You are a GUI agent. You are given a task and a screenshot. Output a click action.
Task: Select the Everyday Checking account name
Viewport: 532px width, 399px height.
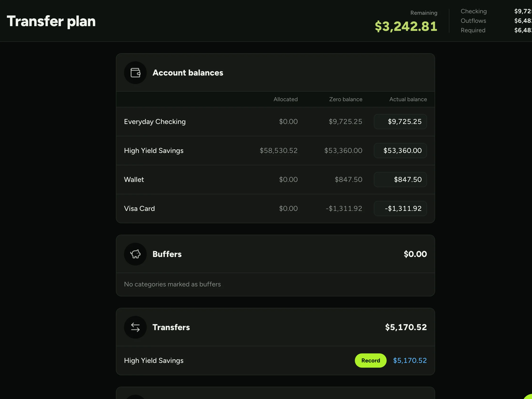(155, 122)
